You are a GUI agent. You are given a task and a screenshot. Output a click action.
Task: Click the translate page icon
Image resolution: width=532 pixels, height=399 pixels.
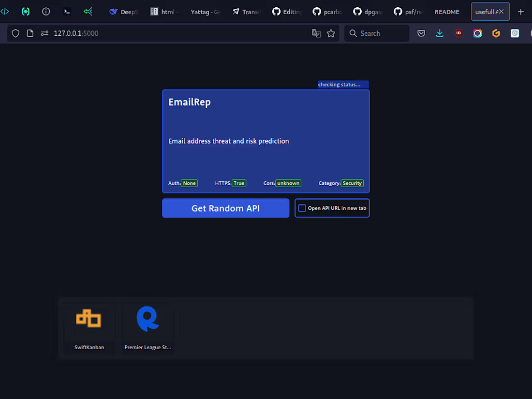coord(316,33)
